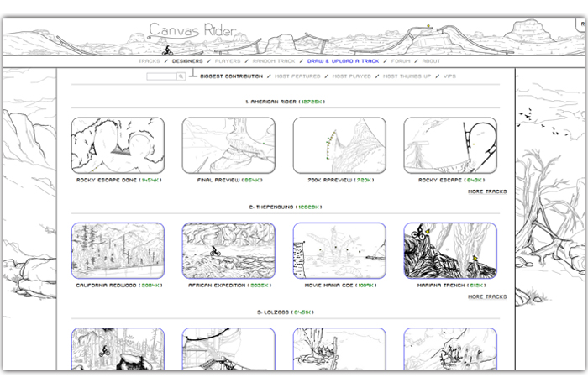The width and height of the screenshot is (588, 388).
Task: Open the African Expedition track thumbnail
Action: point(228,251)
